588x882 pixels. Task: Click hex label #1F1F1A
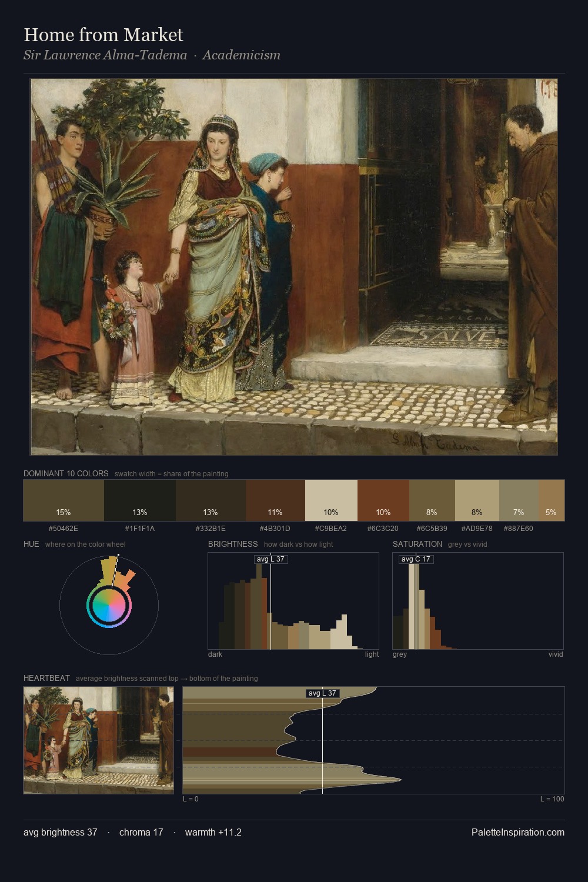[x=140, y=529]
